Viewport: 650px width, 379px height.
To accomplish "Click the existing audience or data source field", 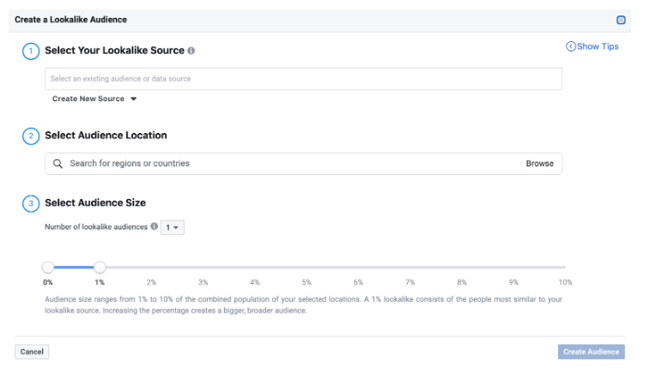I will tap(303, 79).
